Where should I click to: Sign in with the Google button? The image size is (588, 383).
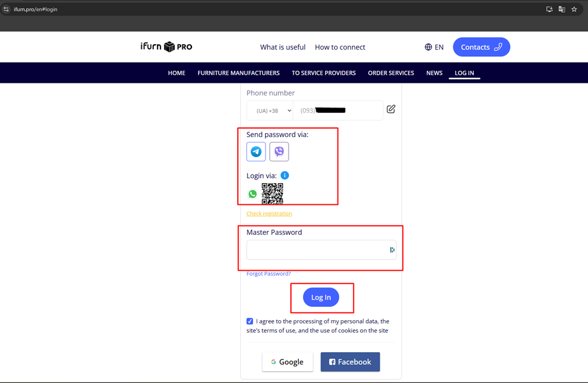point(287,362)
